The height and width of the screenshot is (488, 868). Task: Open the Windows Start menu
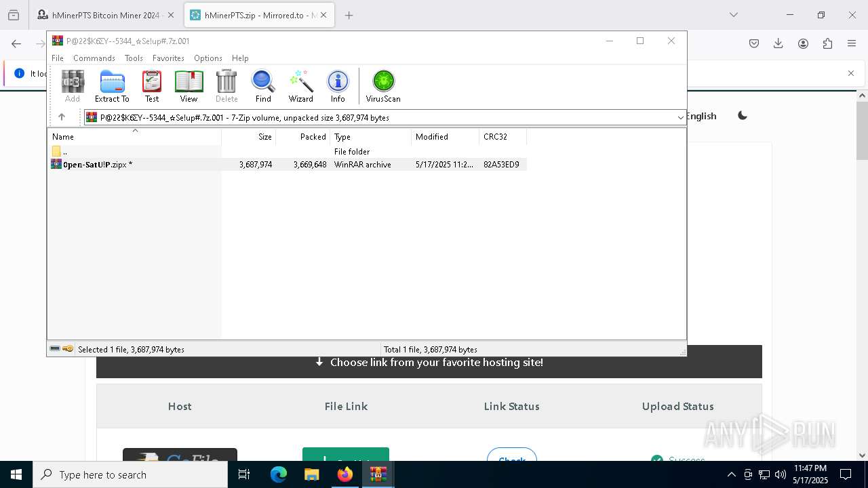point(16,474)
